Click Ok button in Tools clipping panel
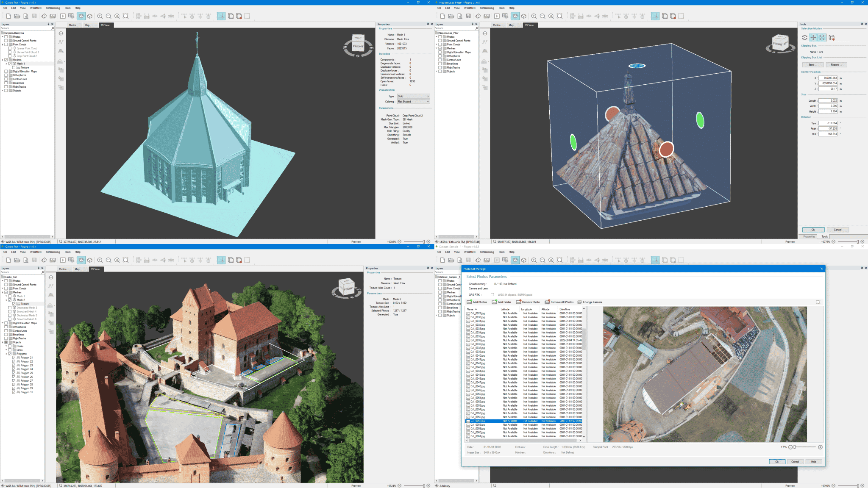The width and height of the screenshot is (868, 488). pyautogui.click(x=813, y=230)
